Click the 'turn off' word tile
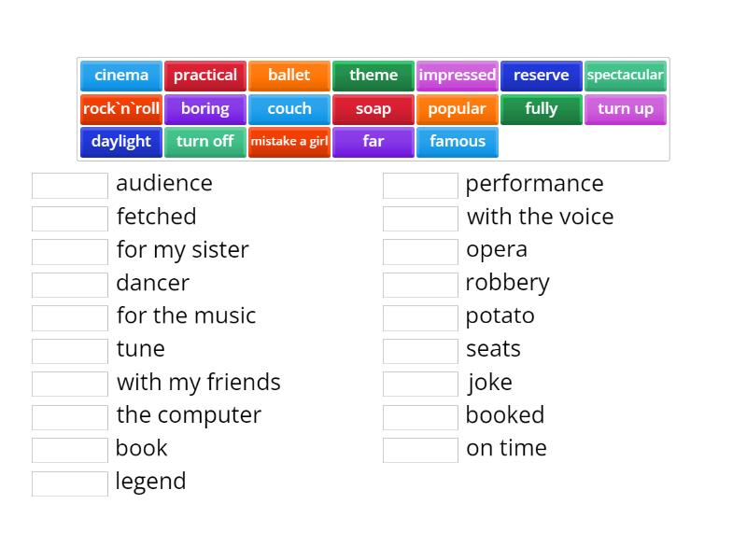747x560 pixels. coord(205,142)
